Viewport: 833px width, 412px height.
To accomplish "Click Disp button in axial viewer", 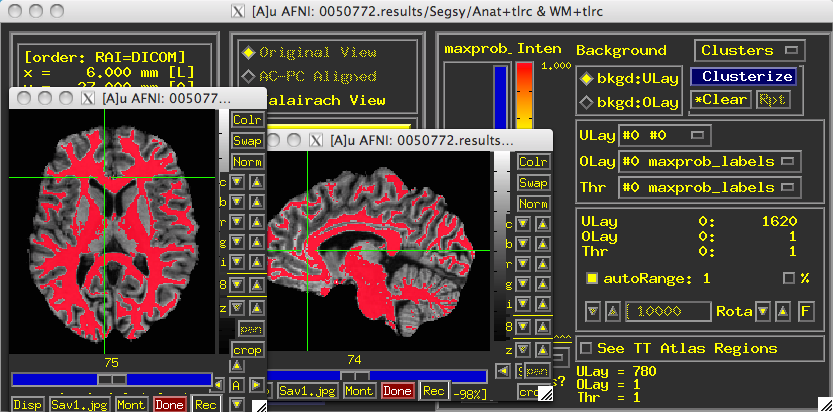I will tap(28, 405).
